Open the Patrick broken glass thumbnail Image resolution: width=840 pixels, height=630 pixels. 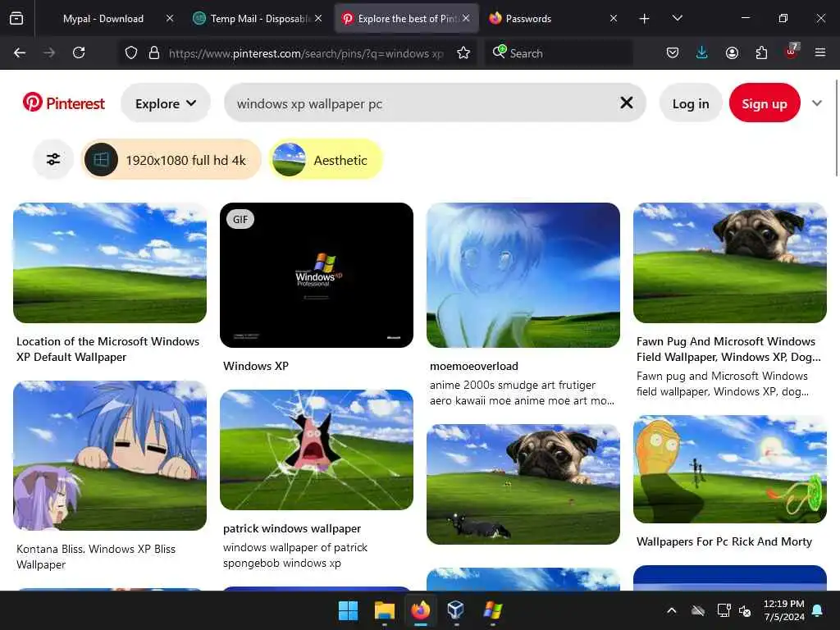coord(317,450)
